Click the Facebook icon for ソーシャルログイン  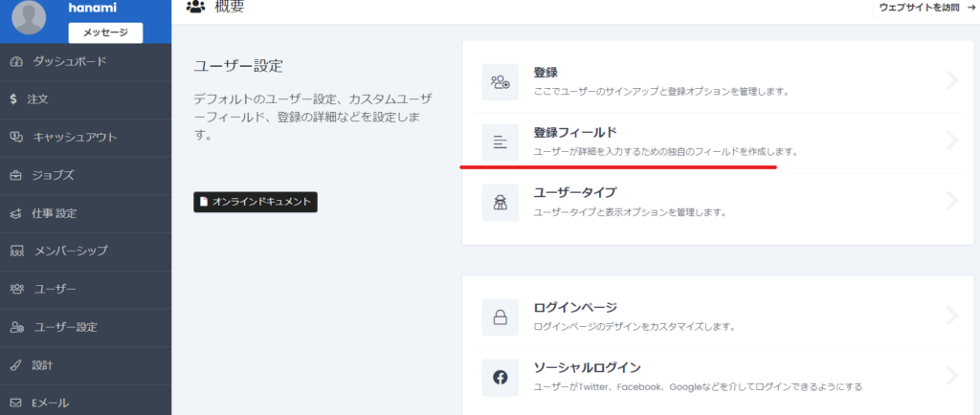coord(500,377)
